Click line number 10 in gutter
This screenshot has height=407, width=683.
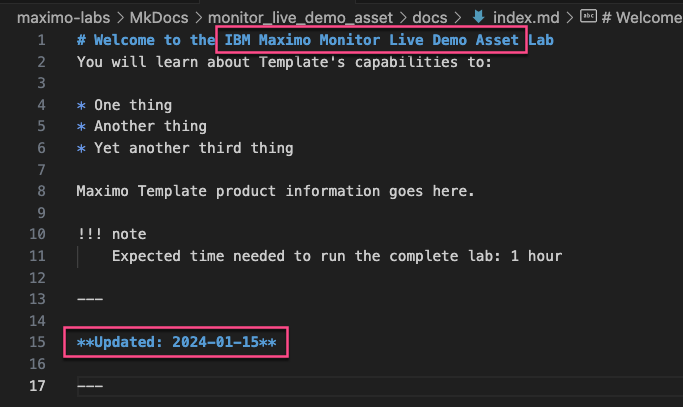(x=37, y=234)
